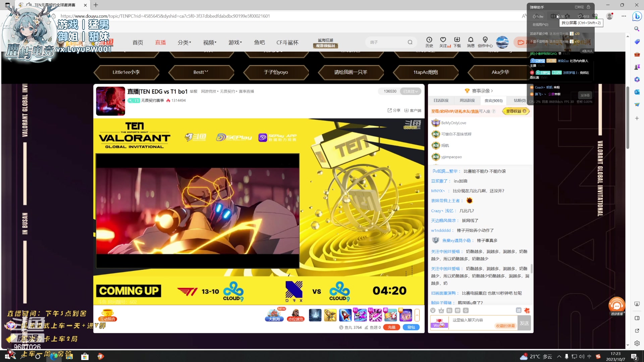Open 活动客服 orange headset support bubble
The height and width of the screenshot is (362, 644).
[617, 306]
